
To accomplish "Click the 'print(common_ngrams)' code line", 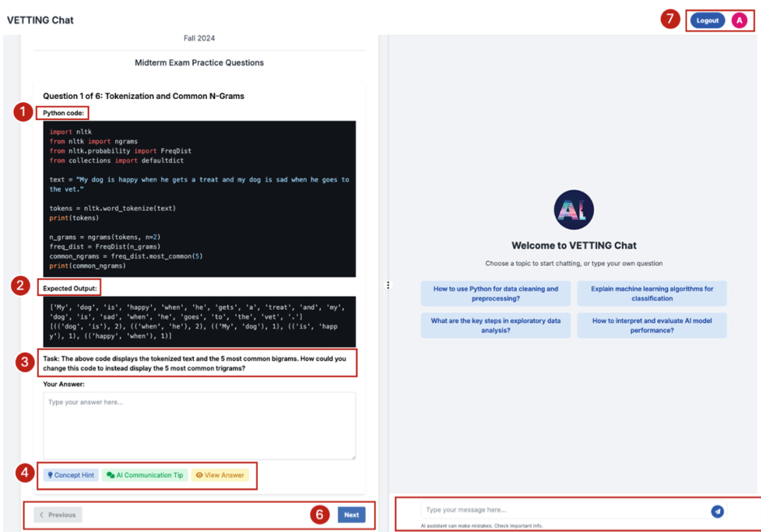I will (88, 266).
